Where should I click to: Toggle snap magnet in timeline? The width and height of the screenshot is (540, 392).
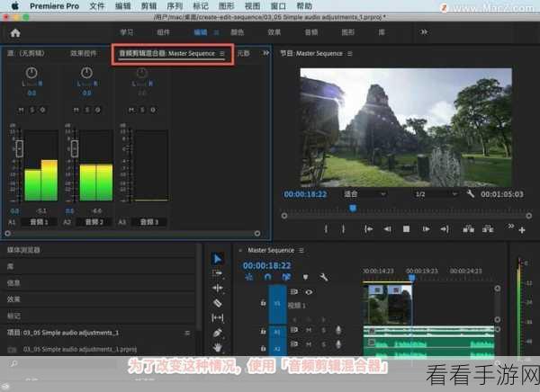(x=268, y=277)
